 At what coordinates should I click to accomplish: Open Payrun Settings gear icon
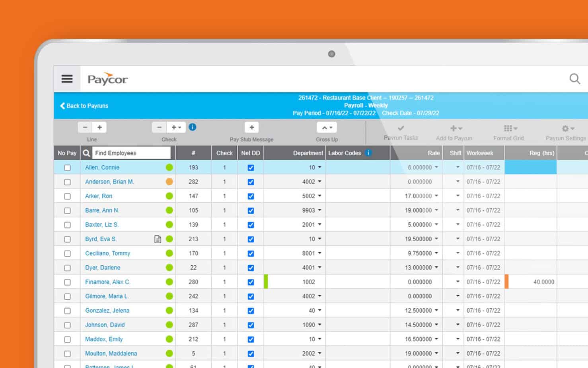[565, 128]
